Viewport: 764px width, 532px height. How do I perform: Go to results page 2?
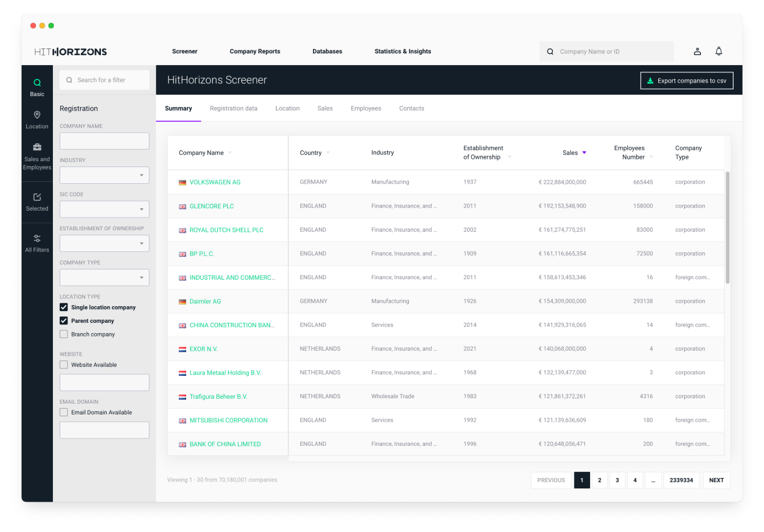tap(599, 480)
